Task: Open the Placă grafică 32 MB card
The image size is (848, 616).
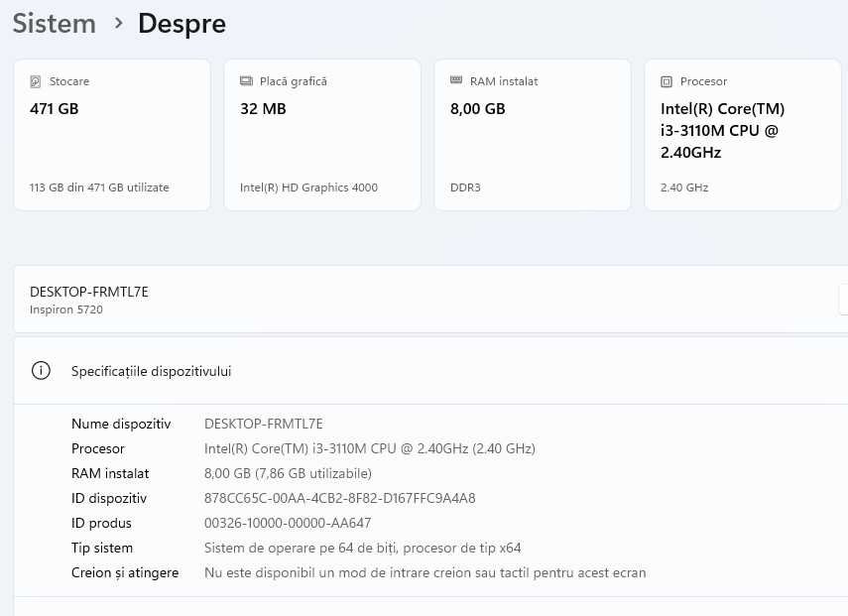Action: [x=322, y=135]
